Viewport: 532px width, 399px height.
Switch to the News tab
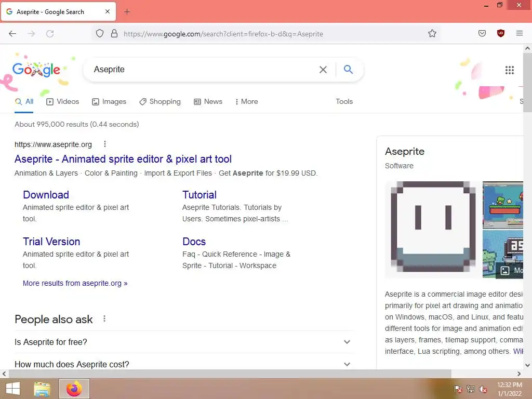(208, 101)
